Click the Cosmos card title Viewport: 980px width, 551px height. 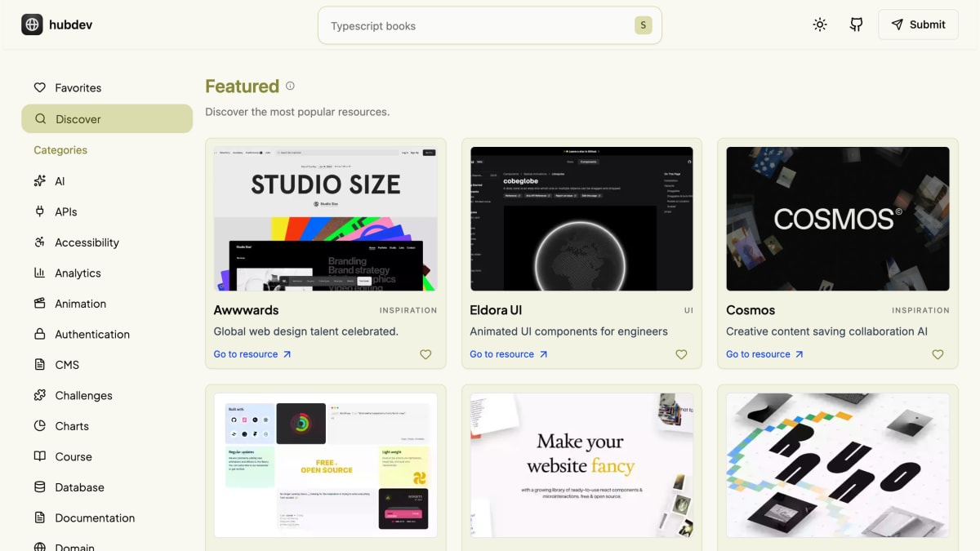[x=751, y=310]
